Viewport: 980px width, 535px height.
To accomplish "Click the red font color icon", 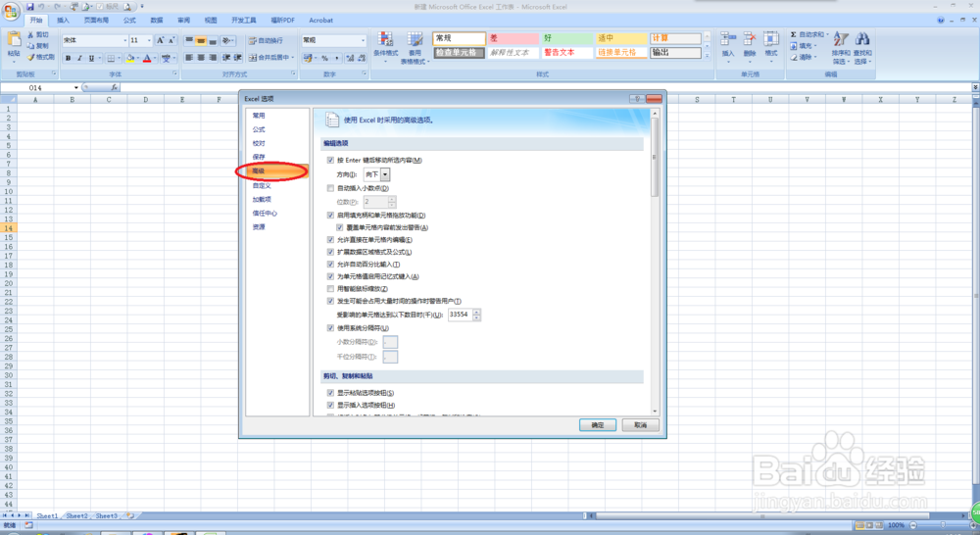I will [147, 58].
